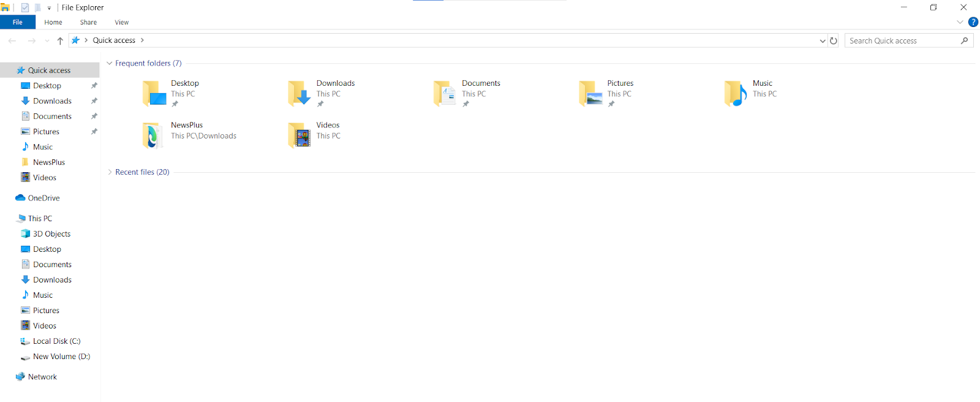The image size is (980, 402).
Task: Open the Customize Quick Access Toolbar dropdown
Action: pyautogui.click(x=49, y=9)
